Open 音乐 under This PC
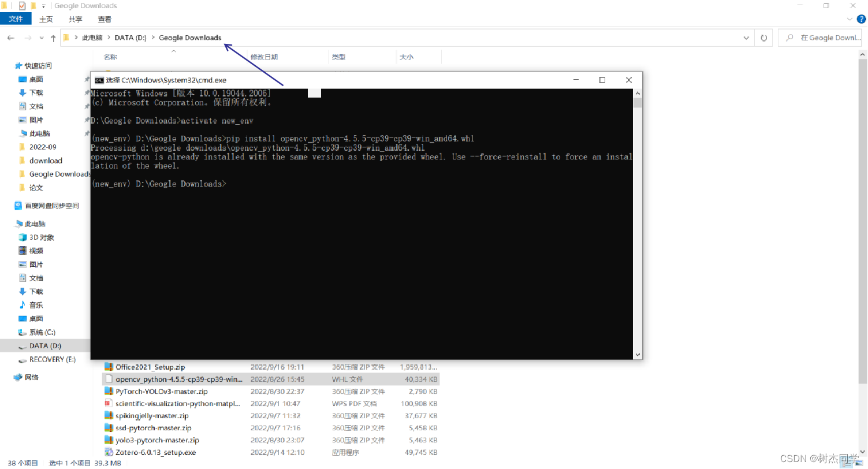Image resolution: width=868 pixels, height=469 pixels. coord(36,305)
